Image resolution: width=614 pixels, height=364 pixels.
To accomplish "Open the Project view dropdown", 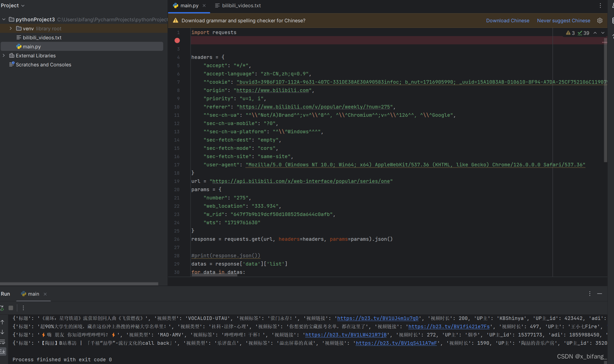I will pos(13,5).
